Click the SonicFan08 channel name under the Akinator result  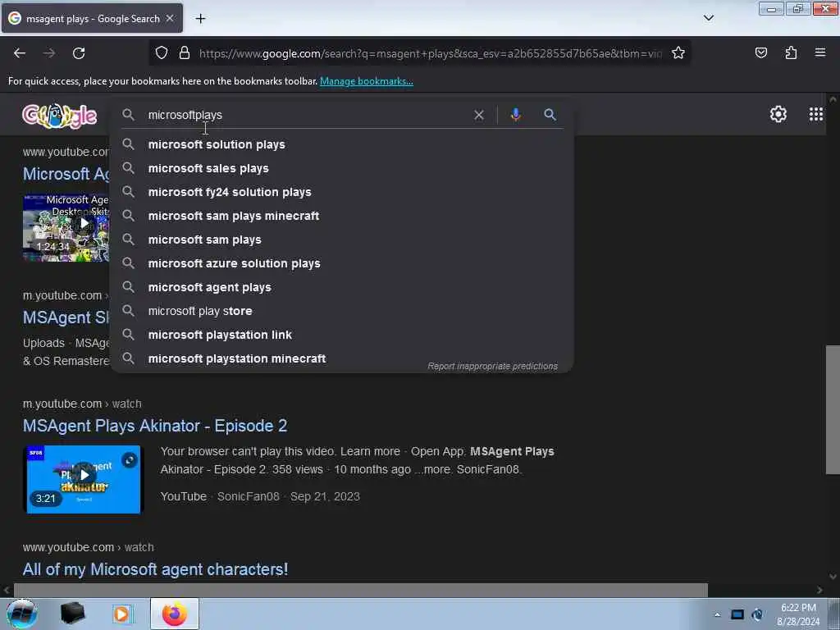point(248,496)
